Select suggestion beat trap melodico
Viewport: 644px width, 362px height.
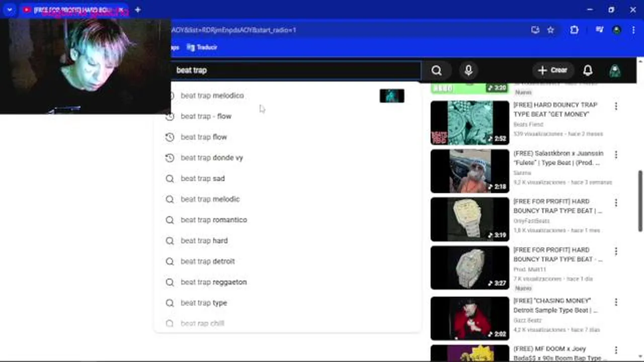288,96
